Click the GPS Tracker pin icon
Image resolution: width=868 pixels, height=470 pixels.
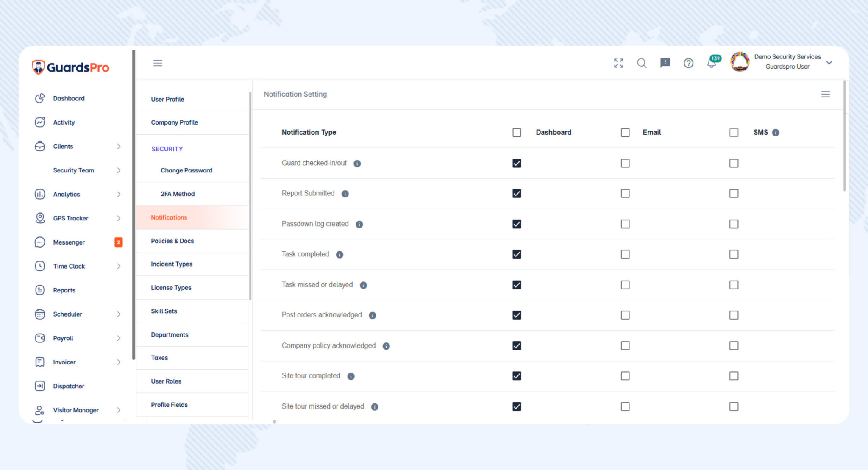(x=39, y=218)
